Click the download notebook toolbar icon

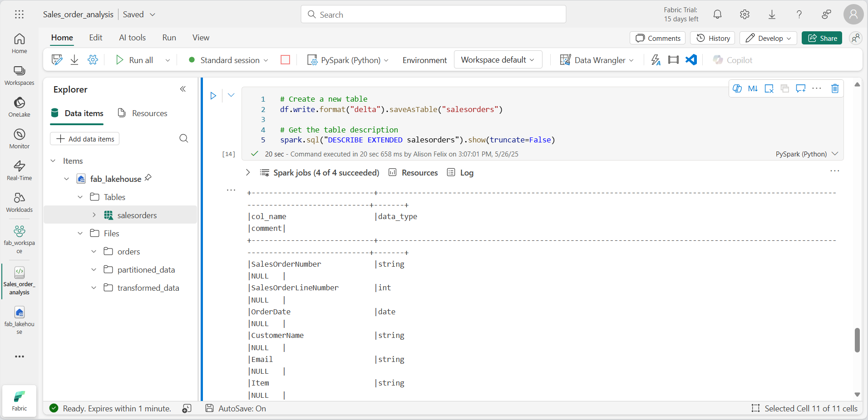(x=74, y=60)
